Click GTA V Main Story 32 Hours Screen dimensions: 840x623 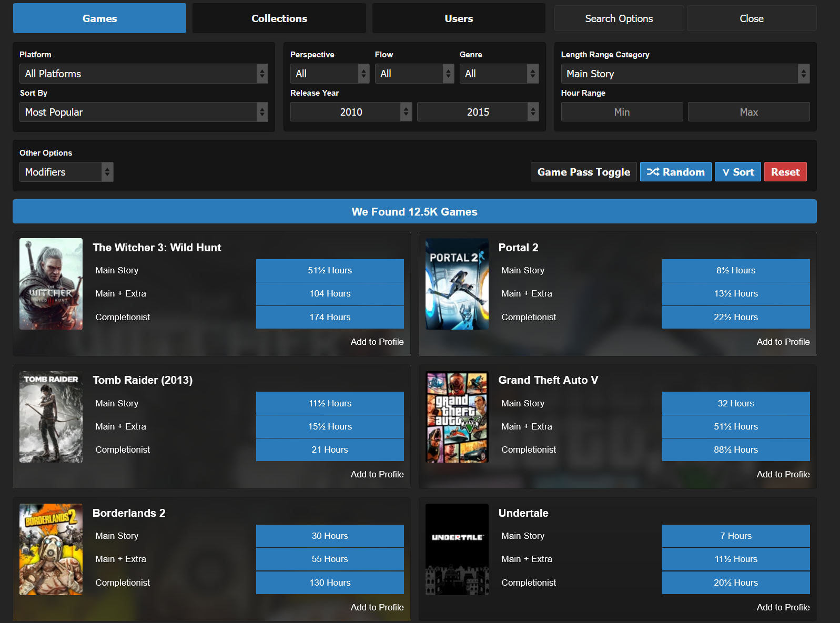tap(736, 403)
